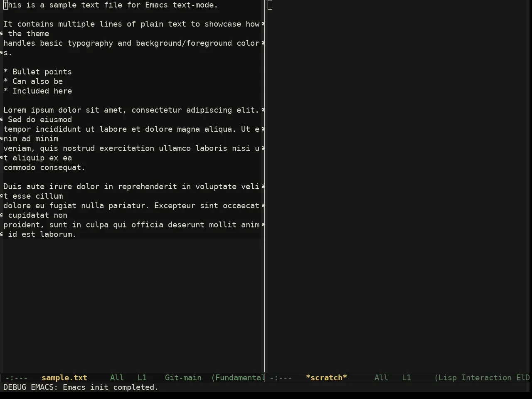
Task: Click the wrapped line 'cupidatat non'
Action: pyautogui.click(x=37, y=215)
